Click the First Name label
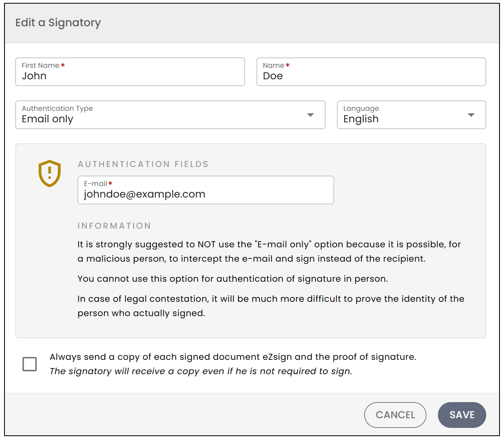Image resolution: width=504 pixels, height=439 pixels. [40, 65]
